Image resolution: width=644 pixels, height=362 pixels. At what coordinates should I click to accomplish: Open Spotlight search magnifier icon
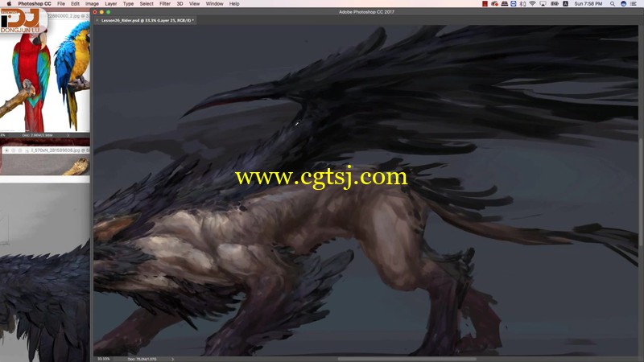tap(613, 4)
